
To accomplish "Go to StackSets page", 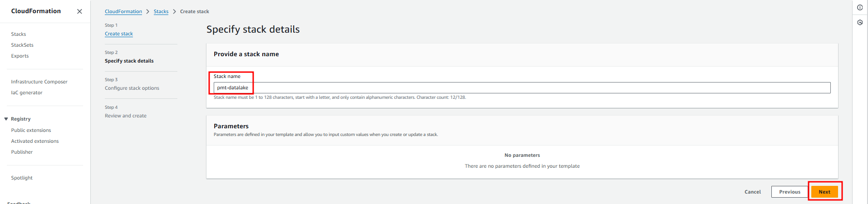I will (22, 45).
